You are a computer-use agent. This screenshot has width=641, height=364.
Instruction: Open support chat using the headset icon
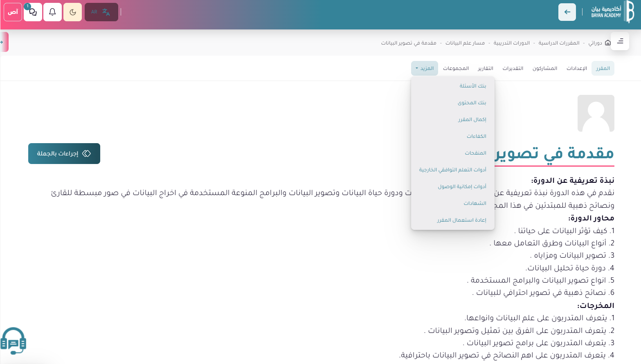coord(13,341)
